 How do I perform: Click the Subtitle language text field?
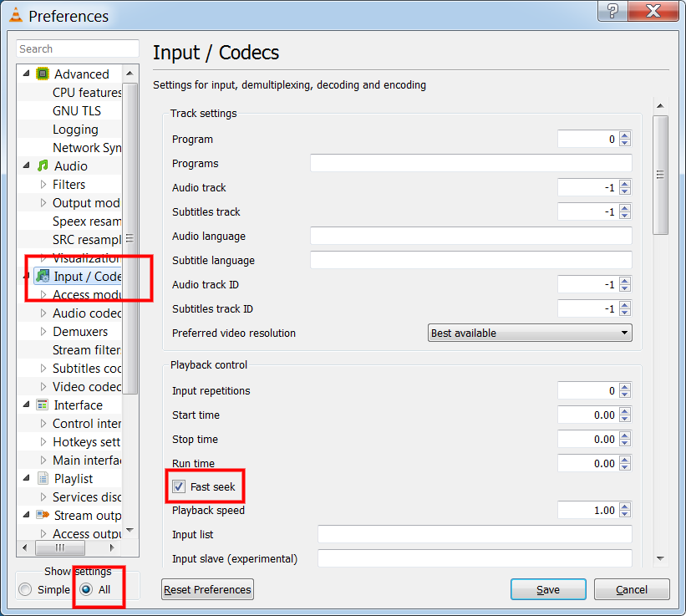point(471,260)
